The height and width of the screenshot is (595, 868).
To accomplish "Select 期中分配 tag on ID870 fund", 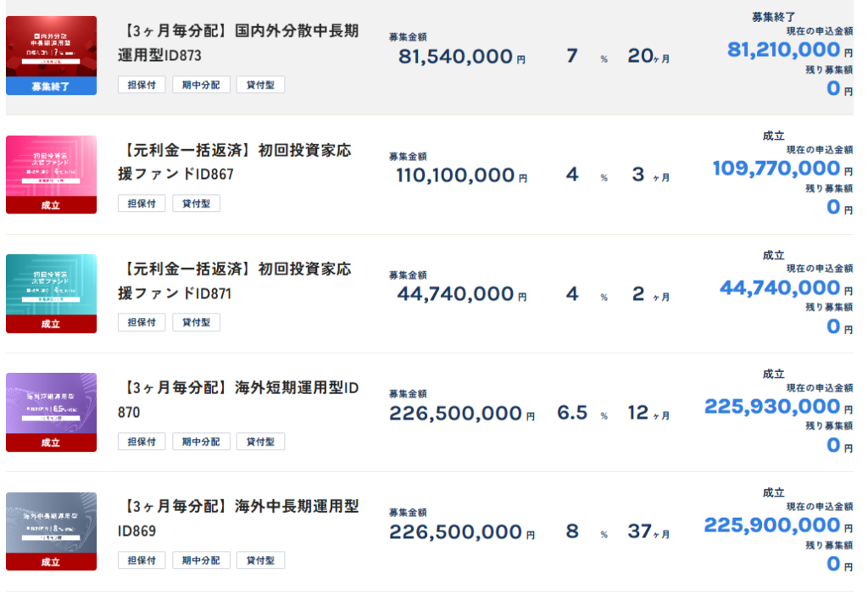I will coord(201,442).
